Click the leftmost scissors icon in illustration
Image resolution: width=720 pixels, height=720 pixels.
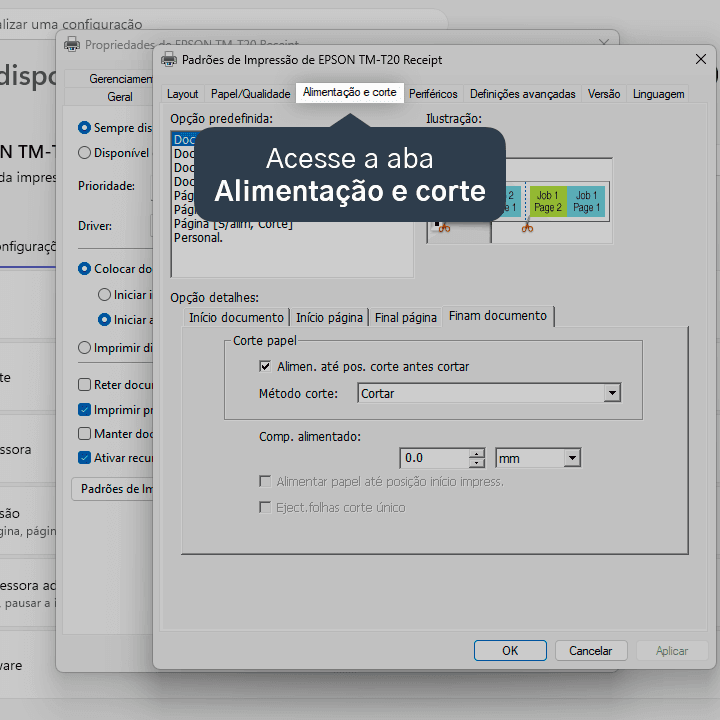[444, 227]
